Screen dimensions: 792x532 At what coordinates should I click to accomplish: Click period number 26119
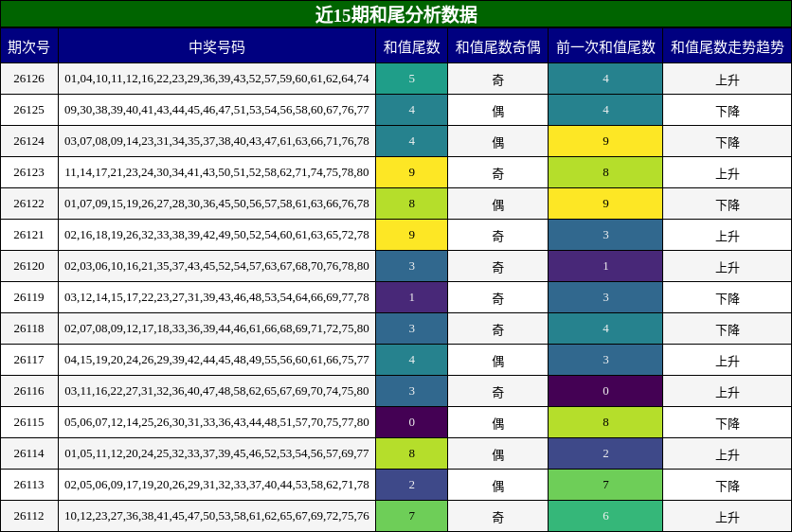(28, 298)
